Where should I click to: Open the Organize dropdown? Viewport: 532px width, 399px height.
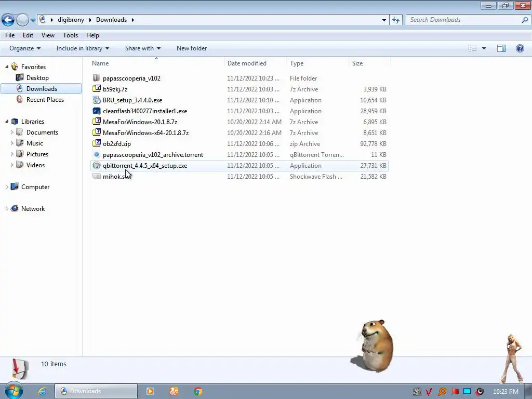tap(25, 48)
